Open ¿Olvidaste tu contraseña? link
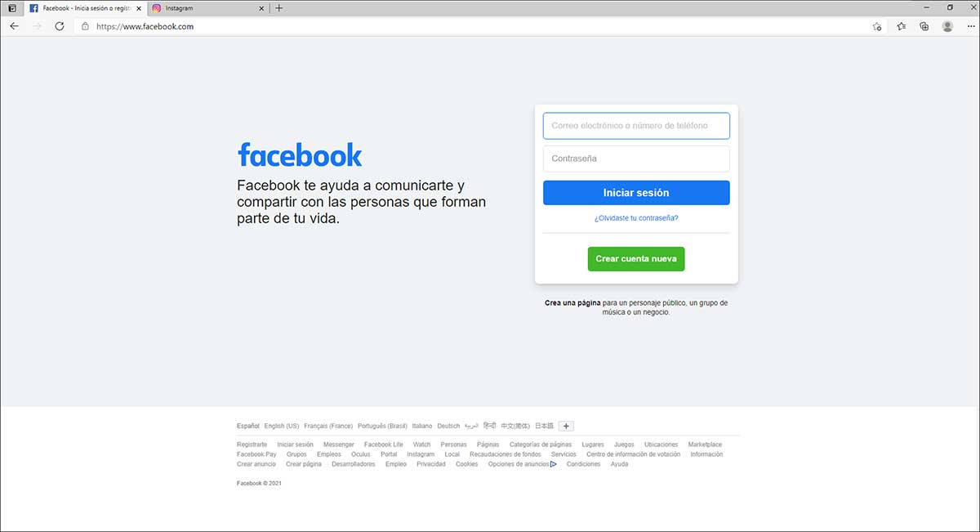The width and height of the screenshot is (980, 532). click(x=636, y=218)
